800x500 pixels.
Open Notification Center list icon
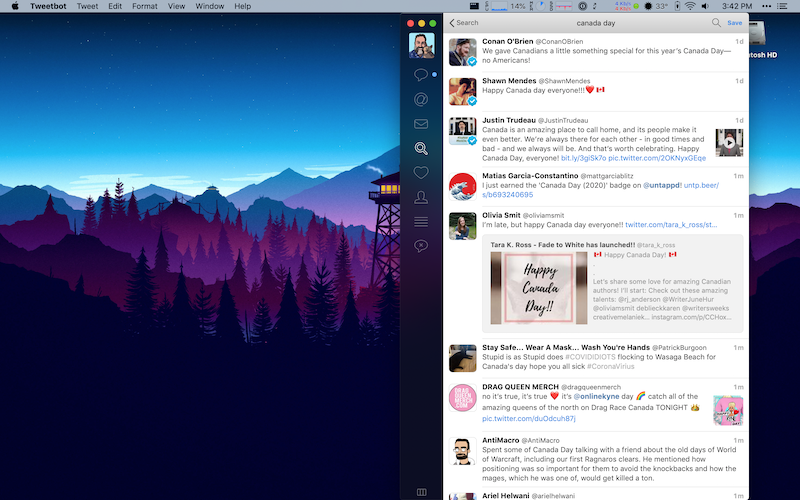[782, 6]
